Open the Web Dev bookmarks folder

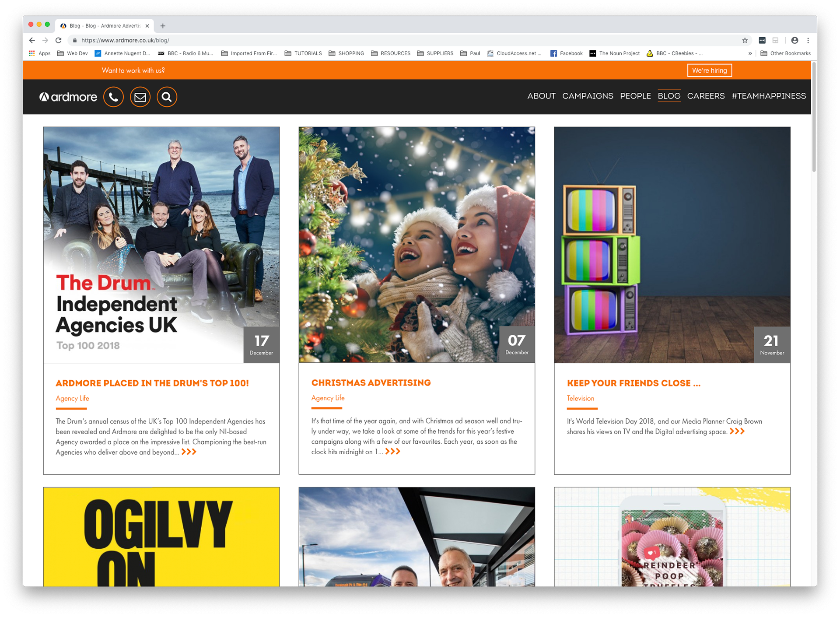click(73, 53)
